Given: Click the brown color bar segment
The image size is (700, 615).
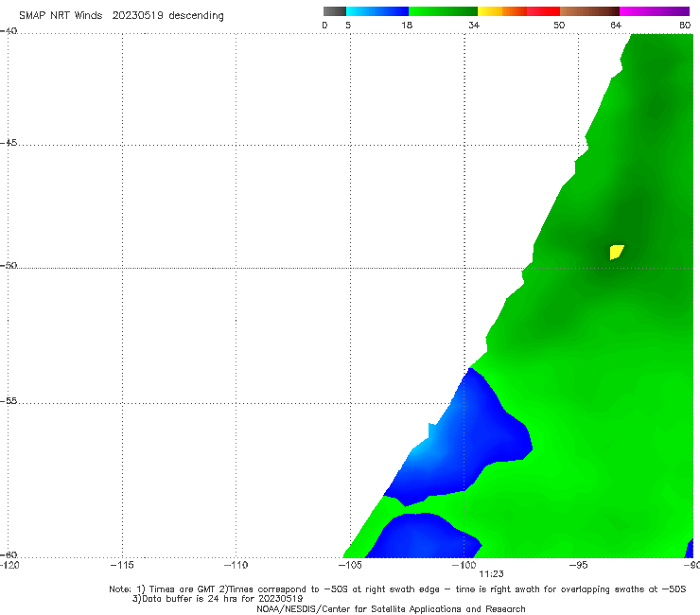Looking at the screenshot, I should (x=589, y=11).
